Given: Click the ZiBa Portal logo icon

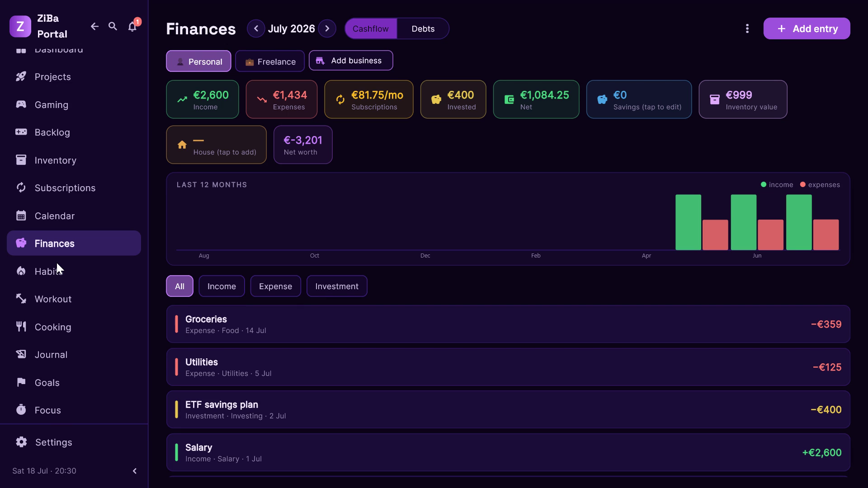Looking at the screenshot, I should click(x=20, y=27).
